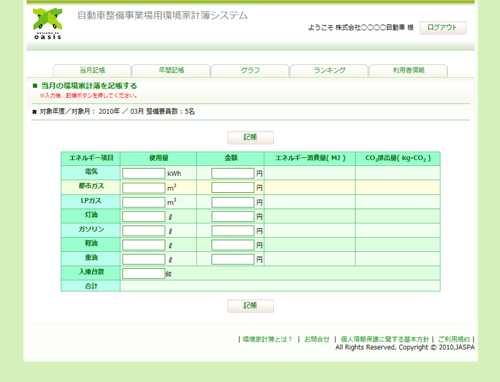The width and height of the screenshot is (500, 382).
Task: Click the 入庫台数 row label
Action: pos(91,272)
